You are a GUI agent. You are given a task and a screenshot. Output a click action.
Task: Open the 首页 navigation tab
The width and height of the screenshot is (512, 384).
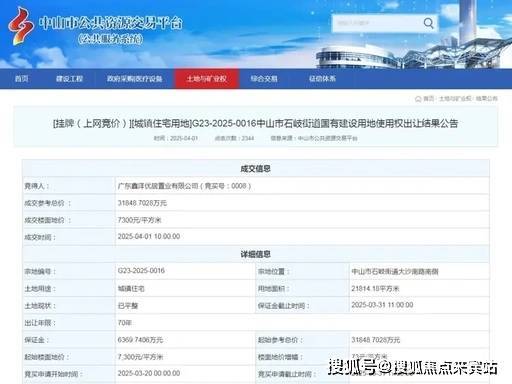22,79
